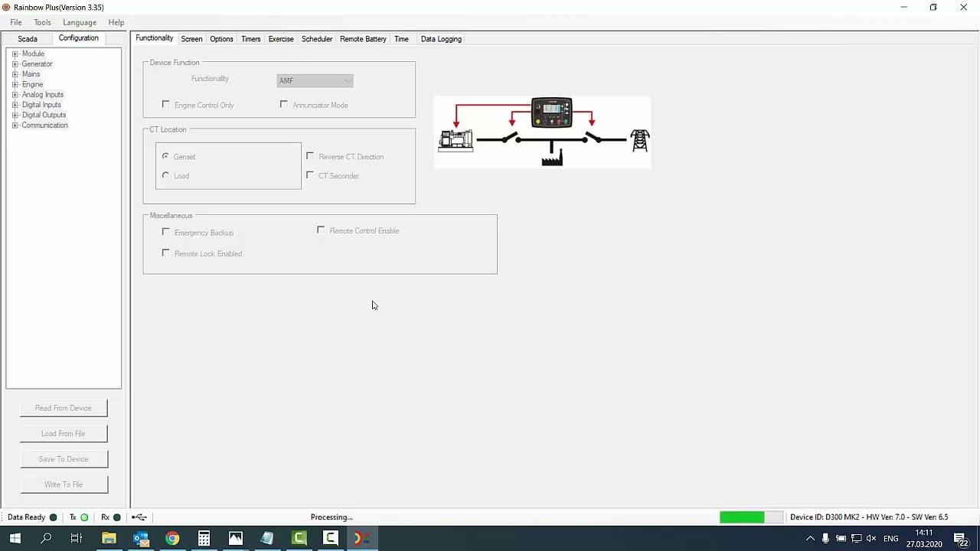Open Task View on the taskbar

point(77,539)
